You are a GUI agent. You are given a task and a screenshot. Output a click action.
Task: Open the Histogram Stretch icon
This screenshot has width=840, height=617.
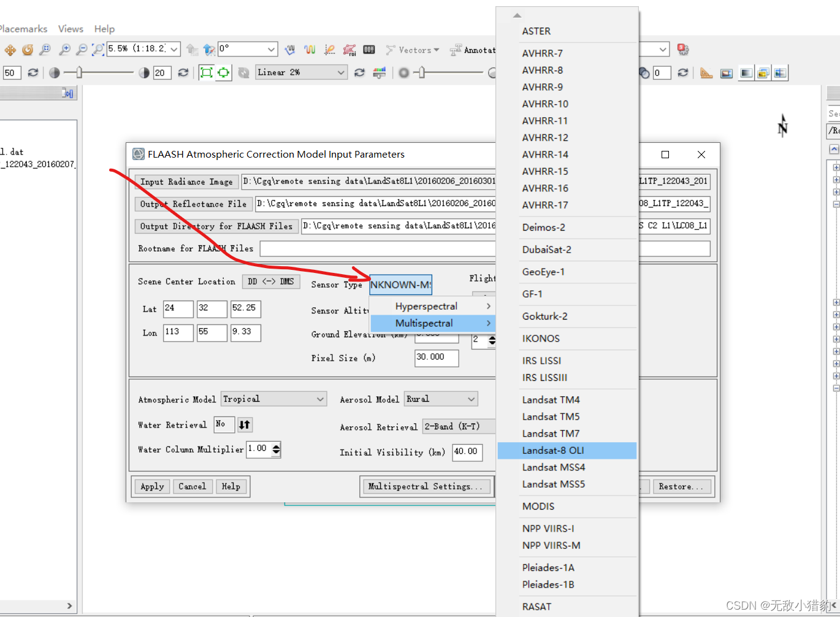click(380, 72)
